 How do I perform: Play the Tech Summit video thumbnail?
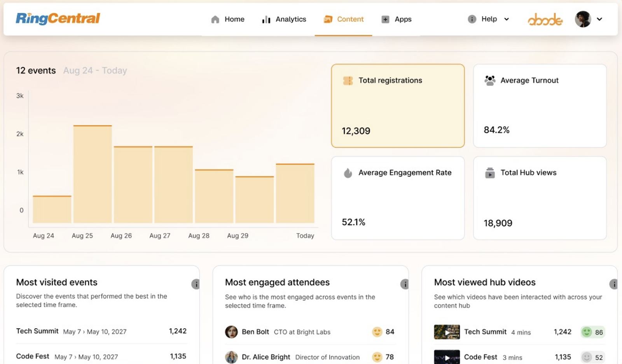447,332
